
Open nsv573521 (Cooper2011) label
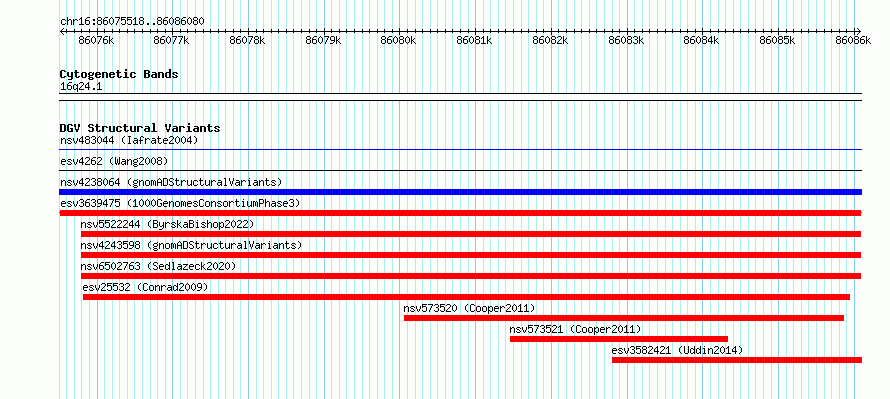pos(576,329)
